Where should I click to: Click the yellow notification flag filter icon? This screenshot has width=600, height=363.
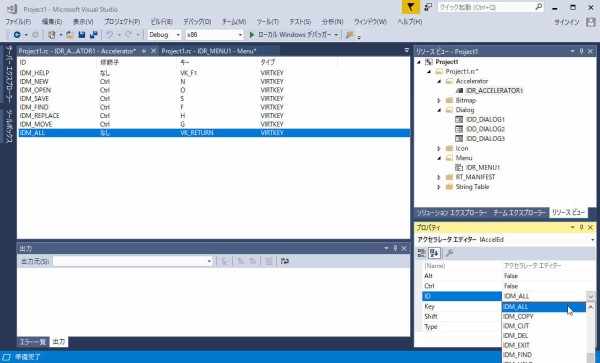click(411, 7)
